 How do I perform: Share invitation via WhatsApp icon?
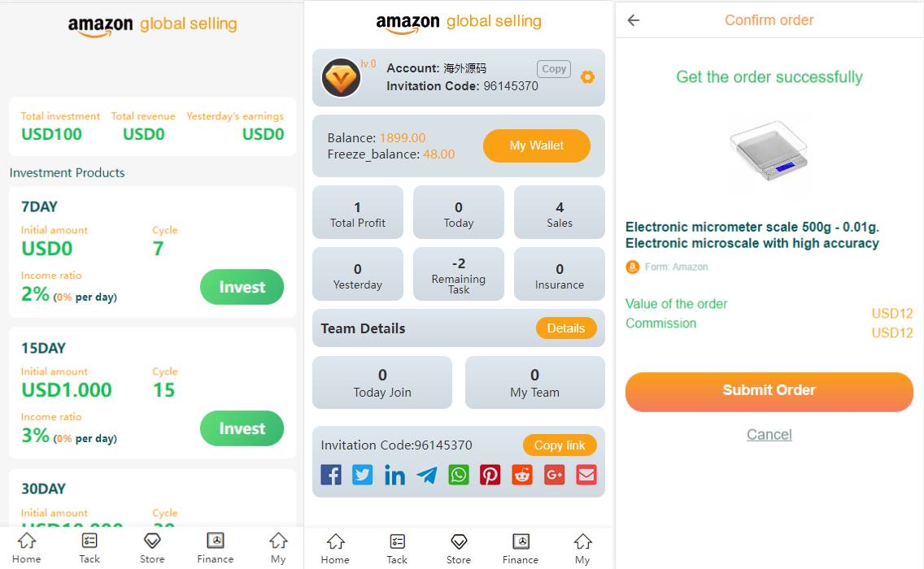point(459,475)
